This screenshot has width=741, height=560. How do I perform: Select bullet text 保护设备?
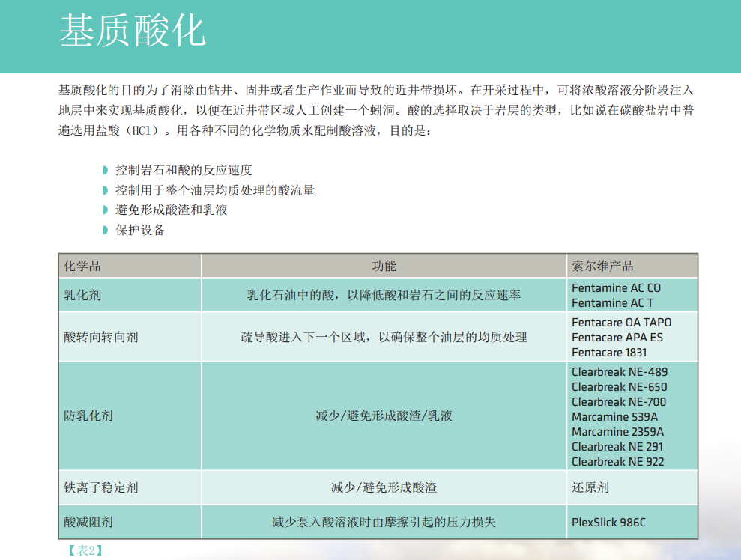point(140,230)
